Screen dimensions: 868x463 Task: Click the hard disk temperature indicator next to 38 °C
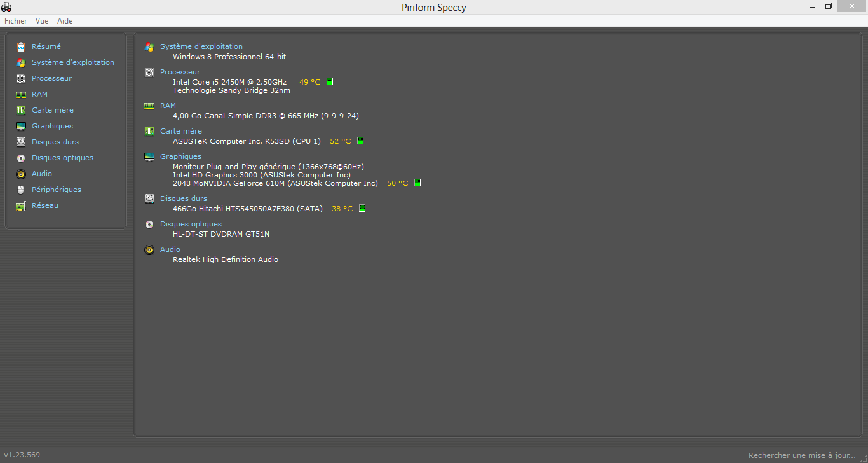362,208
